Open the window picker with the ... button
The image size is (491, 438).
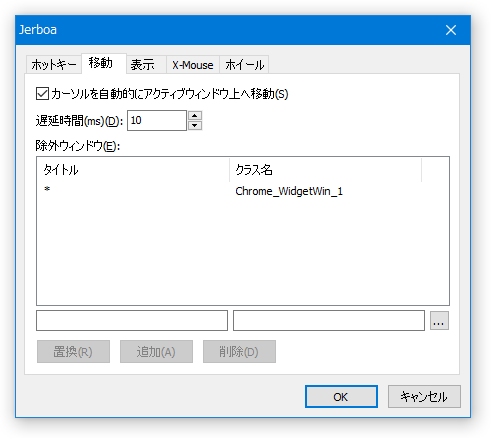(439, 321)
